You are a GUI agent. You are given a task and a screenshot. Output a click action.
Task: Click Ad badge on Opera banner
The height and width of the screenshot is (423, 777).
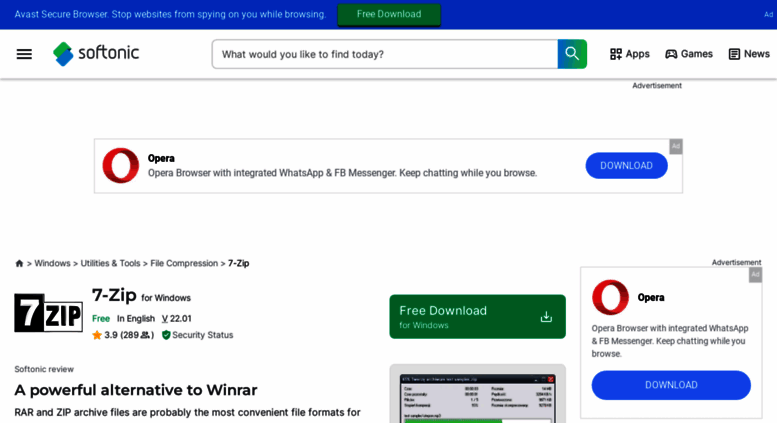tap(676, 146)
